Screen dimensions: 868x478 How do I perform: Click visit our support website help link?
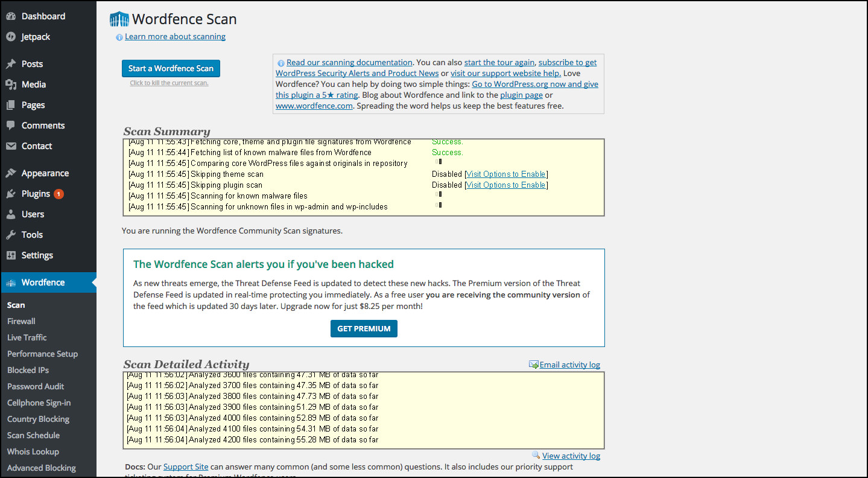tap(506, 73)
